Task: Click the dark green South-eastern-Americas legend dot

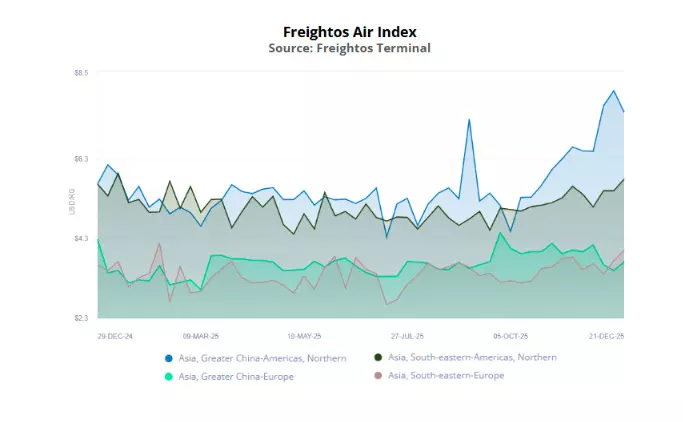Action: pyautogui.click(x=378, y=357)
